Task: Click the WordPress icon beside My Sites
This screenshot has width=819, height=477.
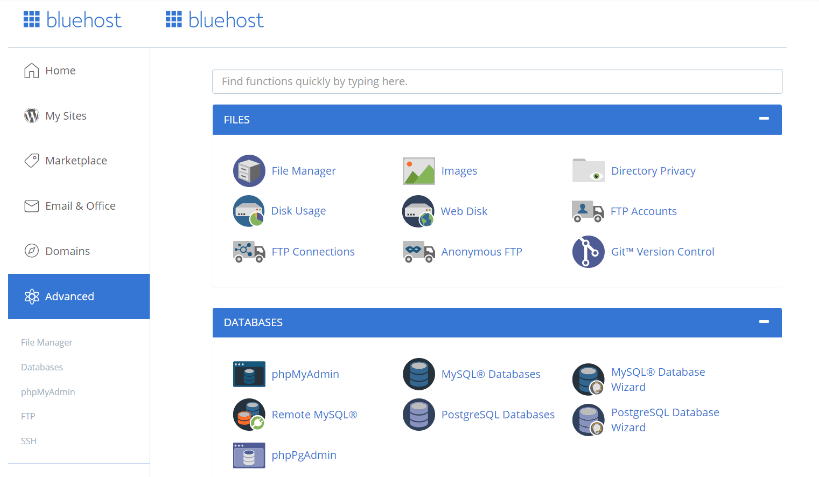Action: tap(31, 115)
